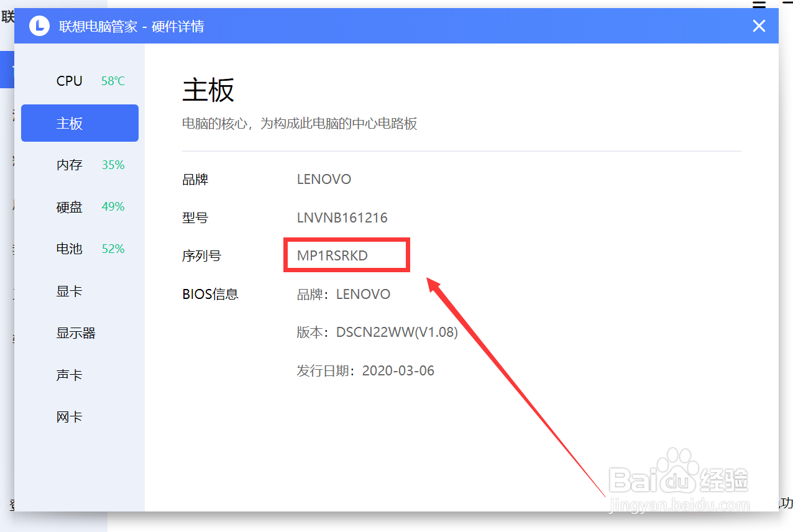Open the CPU hardware section

[x=80, y=81]
